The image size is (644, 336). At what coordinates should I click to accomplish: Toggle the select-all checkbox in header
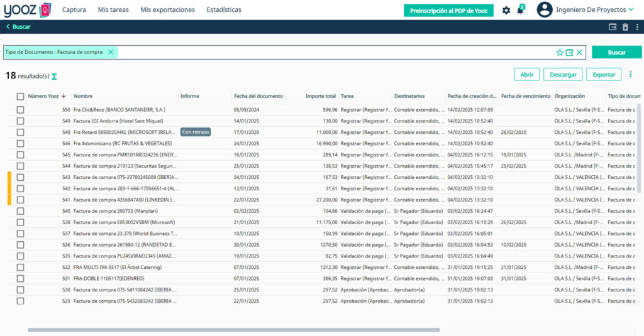pyautogui.click(x=21, y=97)
